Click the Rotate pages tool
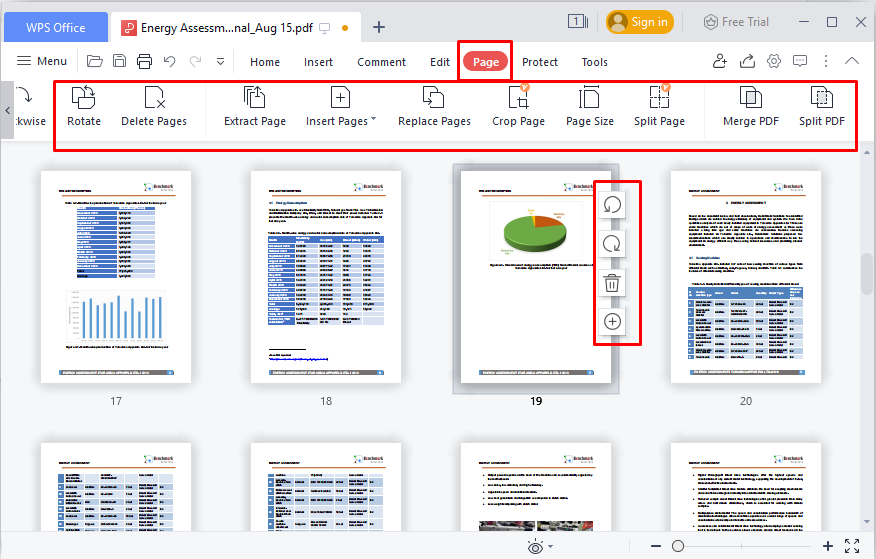 (84, 107)
